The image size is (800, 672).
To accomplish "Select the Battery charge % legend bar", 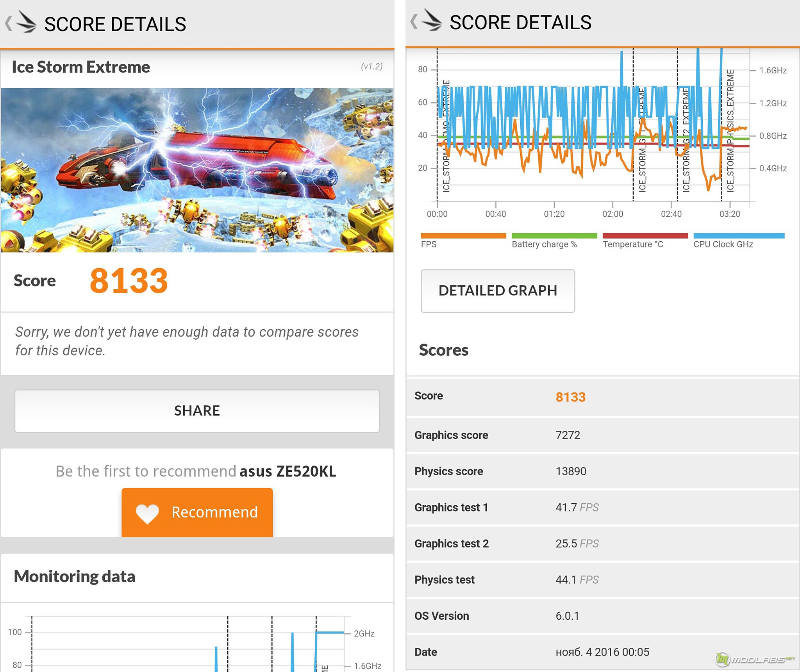I will tap(554, 235).
